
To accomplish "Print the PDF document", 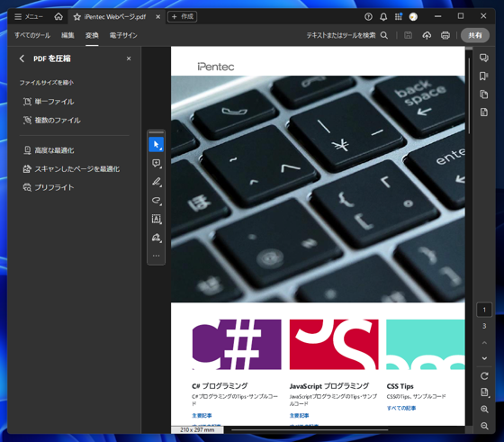I will [x=445, y=35].
